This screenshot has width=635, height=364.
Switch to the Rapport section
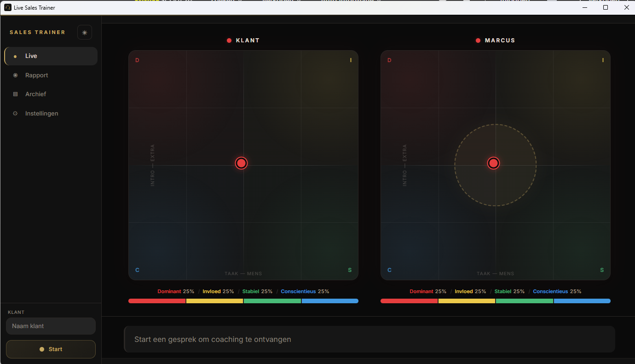38,75
